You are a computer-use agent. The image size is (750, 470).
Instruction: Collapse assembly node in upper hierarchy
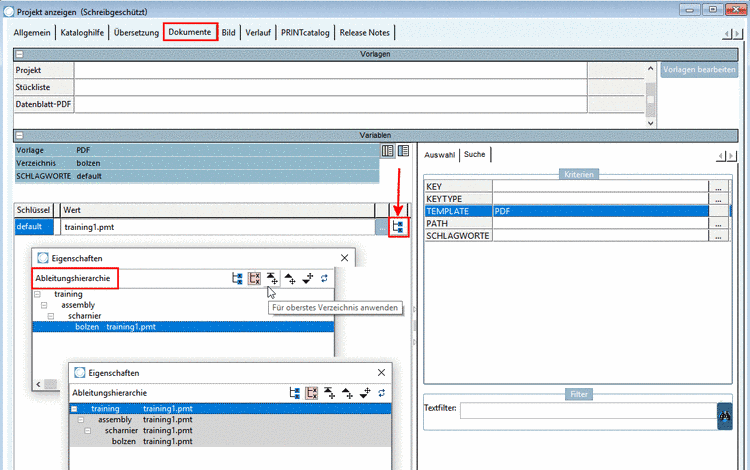44,305
